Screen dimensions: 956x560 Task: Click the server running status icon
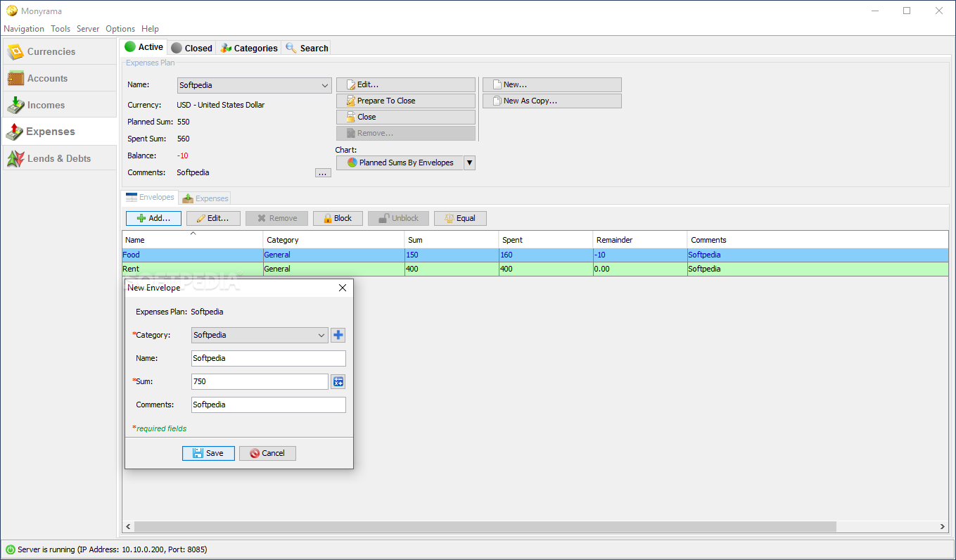pyautogui.click(x=10, y=549)
